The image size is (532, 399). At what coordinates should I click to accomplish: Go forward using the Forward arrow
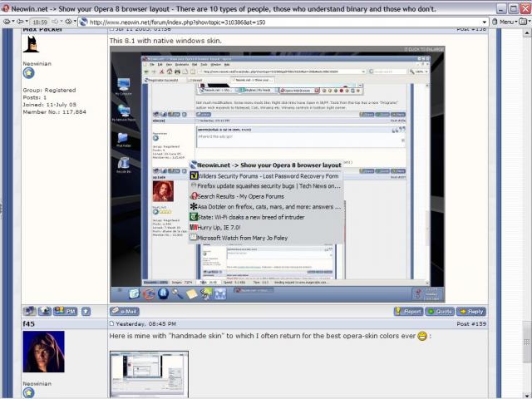(55, 22)
